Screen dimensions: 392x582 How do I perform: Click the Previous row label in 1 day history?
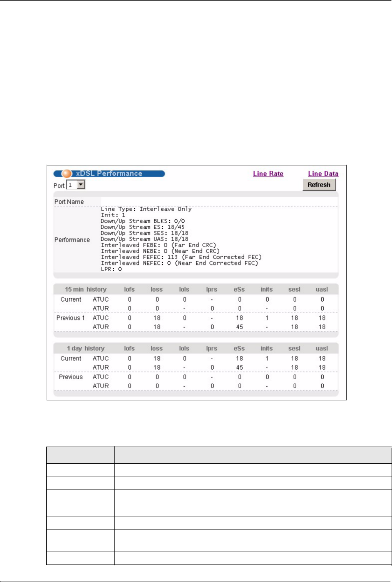click(x=71, y=377)
